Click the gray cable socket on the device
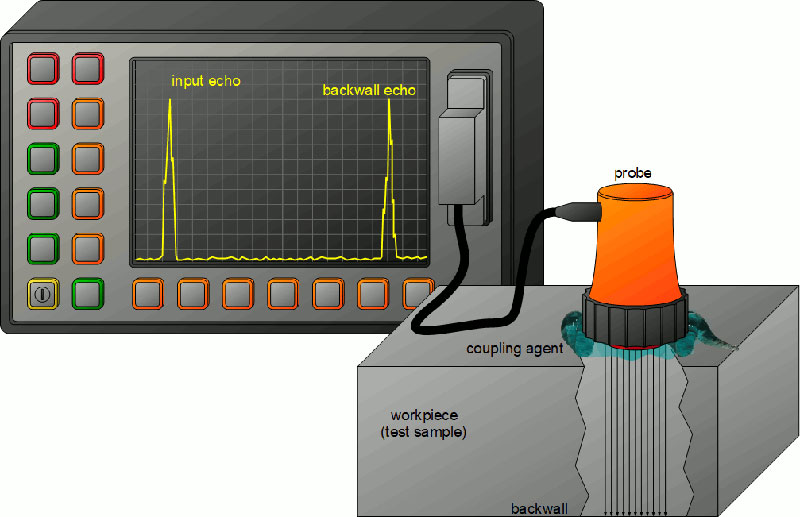This screenshot has height=517, width=800. (465, 155)
